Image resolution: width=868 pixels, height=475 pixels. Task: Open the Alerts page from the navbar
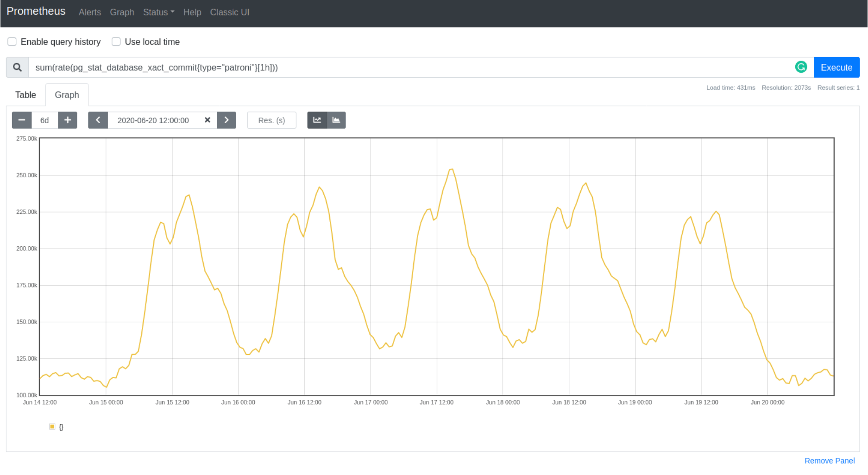89,12
